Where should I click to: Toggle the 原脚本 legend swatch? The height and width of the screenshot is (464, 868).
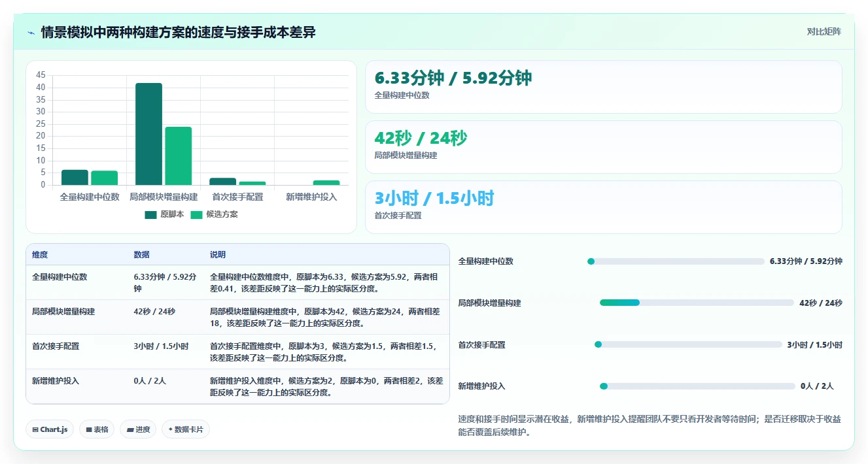(151, 214)
